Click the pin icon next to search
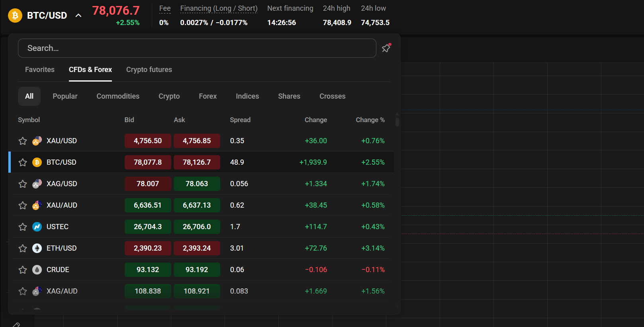The height and width of the screenshot is (327, 644). pyautogui.click(x=386, y=48)
